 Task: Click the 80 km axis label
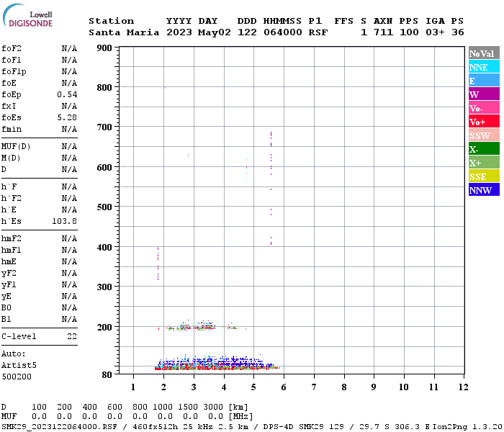107,375
